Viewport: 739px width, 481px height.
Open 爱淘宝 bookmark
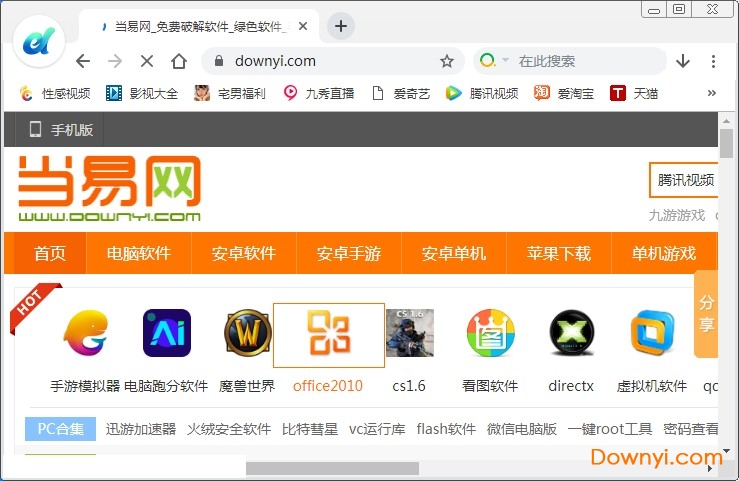(564, 93)
